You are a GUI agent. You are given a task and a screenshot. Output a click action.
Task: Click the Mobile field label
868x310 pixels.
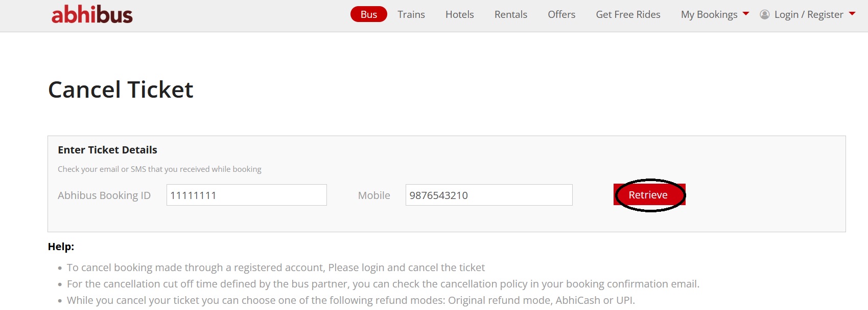(x=373, y=195)
